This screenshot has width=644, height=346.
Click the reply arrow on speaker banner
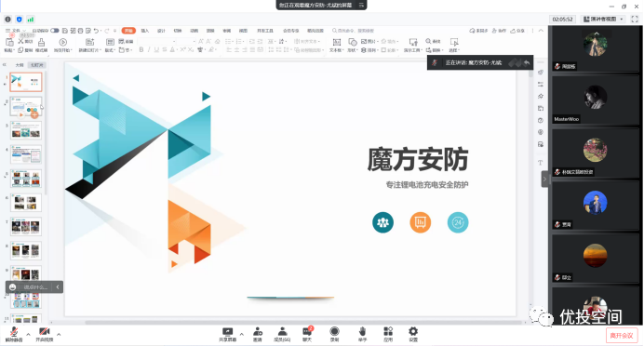[x=527, y=63]
